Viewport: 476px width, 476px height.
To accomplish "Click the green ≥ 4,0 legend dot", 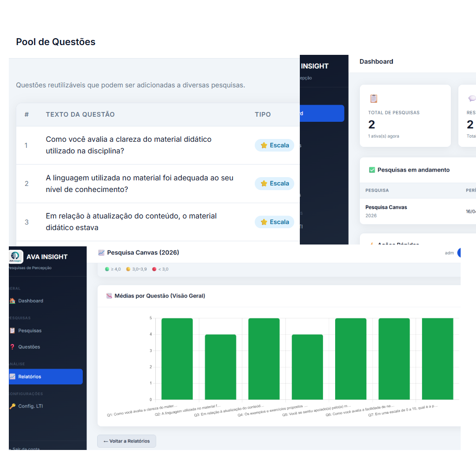I will click(x=107, y=269).
